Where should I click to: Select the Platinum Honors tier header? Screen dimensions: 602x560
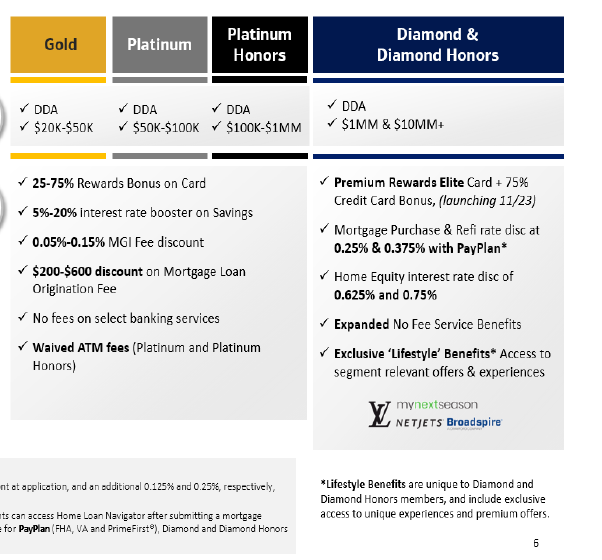coord(259,45)
